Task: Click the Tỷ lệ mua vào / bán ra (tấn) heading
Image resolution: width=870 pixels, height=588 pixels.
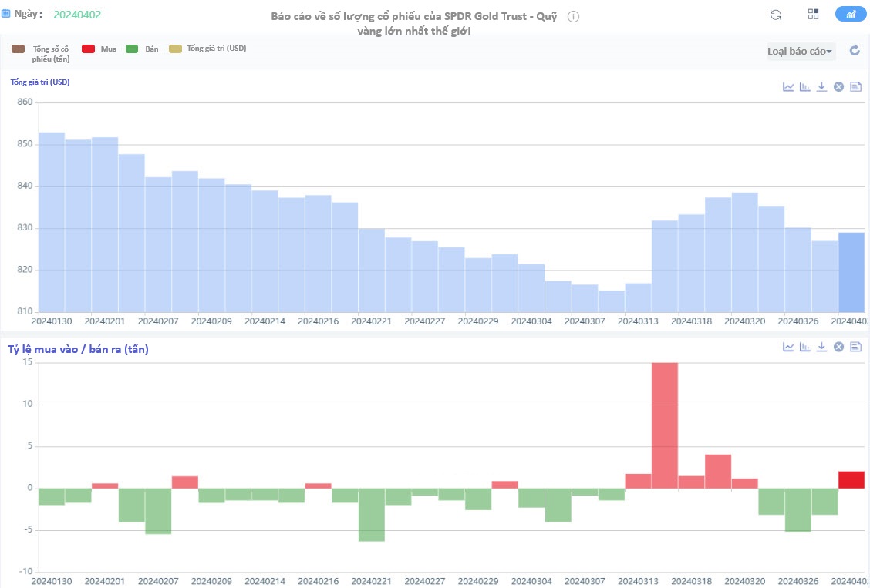Action: tap(78, 349)
